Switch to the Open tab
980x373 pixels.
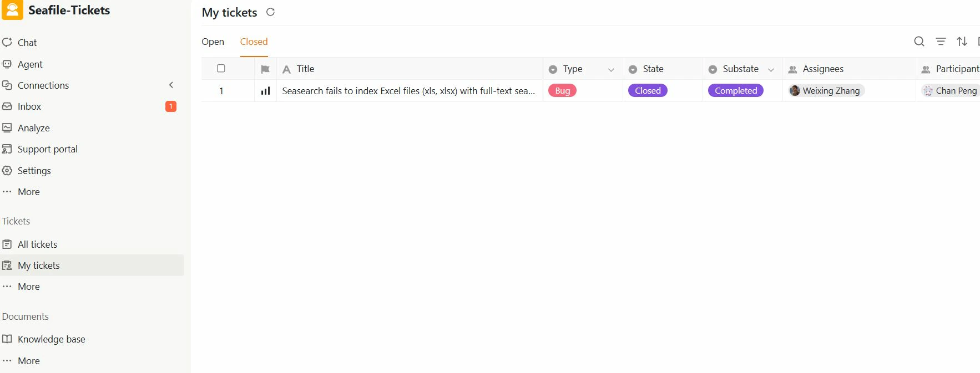pyautogui.click(x=213, y=42)
